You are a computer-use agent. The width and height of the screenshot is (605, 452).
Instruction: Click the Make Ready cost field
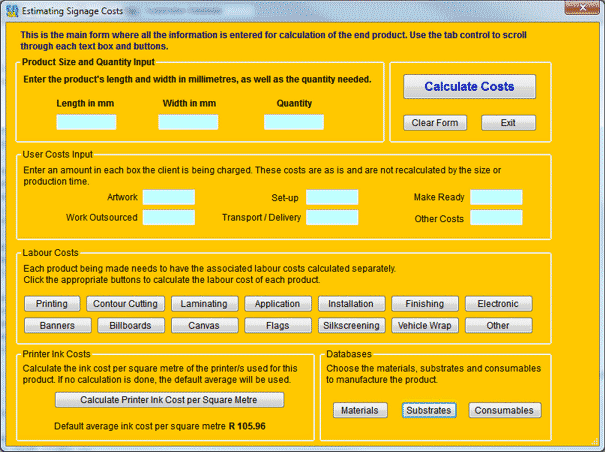[x=496, y=198]
